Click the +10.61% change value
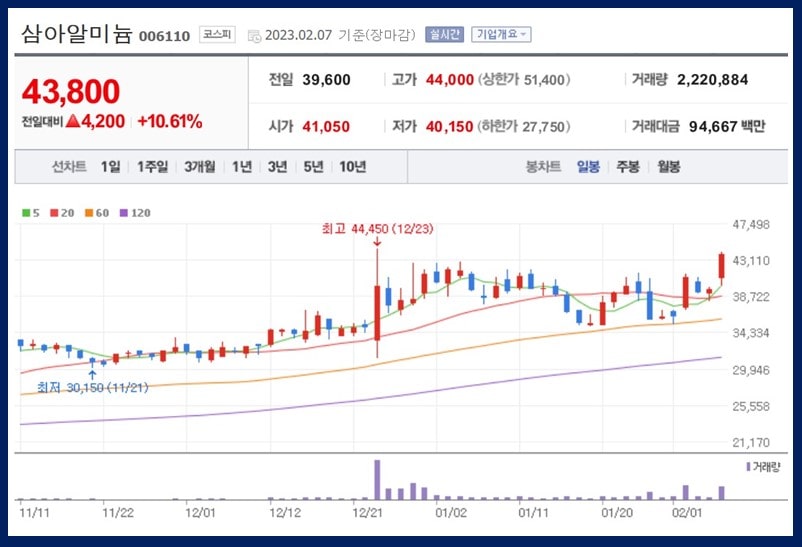Image resolution: width=802 pixels, height=547 pixels. click(170, 122)
